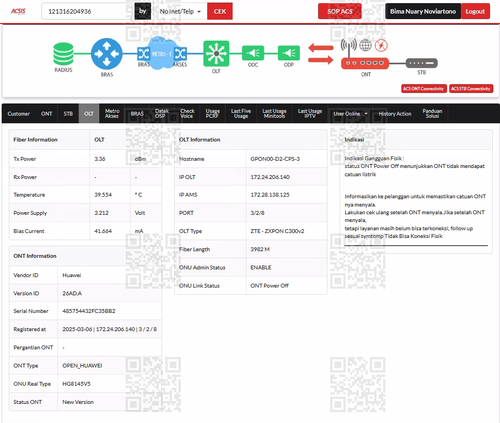Click ONU Admin Status value ENABLE
The image size is (500, 423).
coord(261,267)
